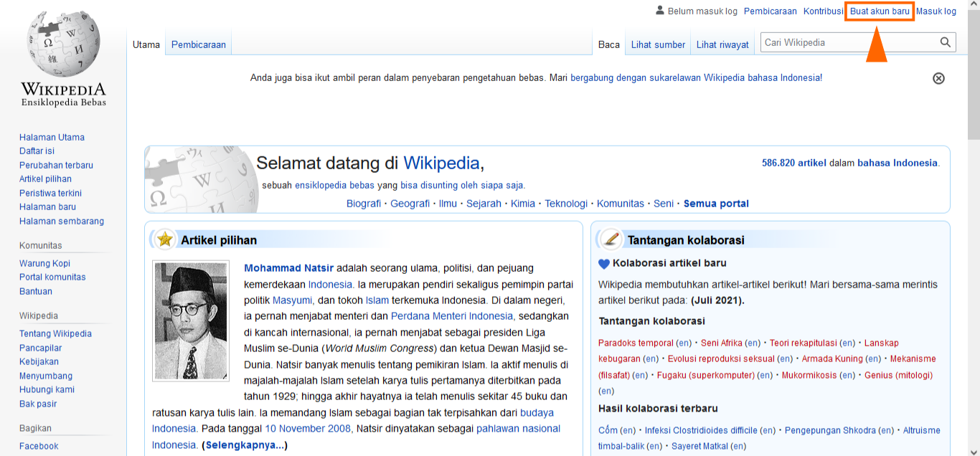Click Pancapilar in sidebar
This screenshot has width=980, height=456.
tap(40, 348)
